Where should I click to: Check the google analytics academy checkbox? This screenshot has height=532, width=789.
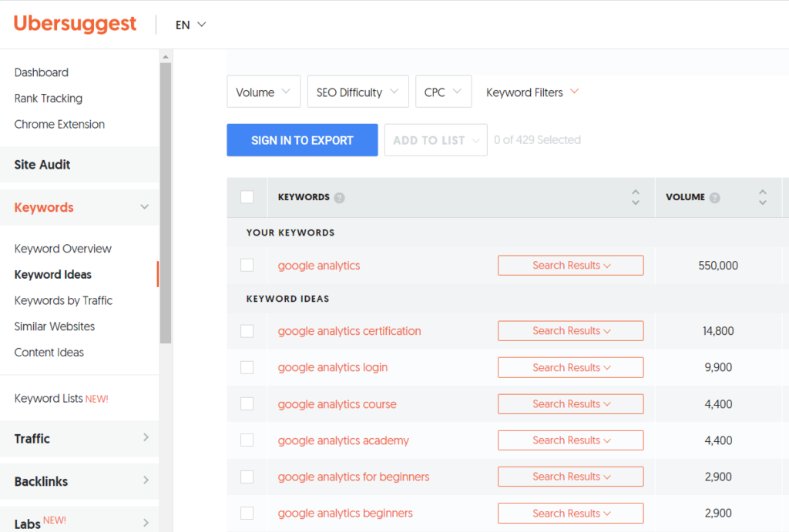click(x=247, y=440)
